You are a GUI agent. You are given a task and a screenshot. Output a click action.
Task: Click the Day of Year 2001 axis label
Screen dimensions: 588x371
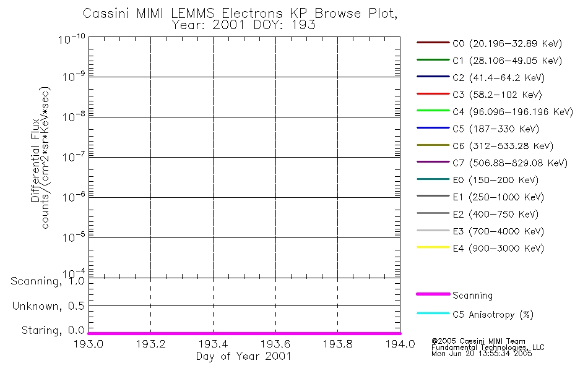(x=244, y=356)
